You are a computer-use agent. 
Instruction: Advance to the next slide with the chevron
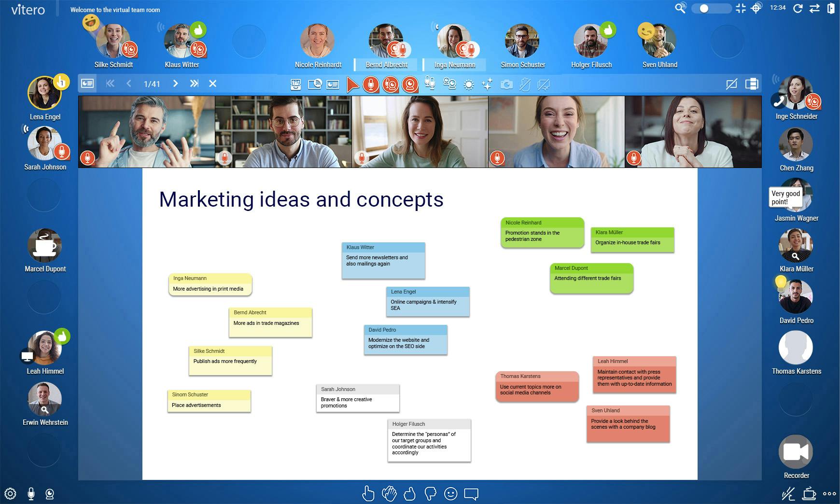[x=175, y=84]
